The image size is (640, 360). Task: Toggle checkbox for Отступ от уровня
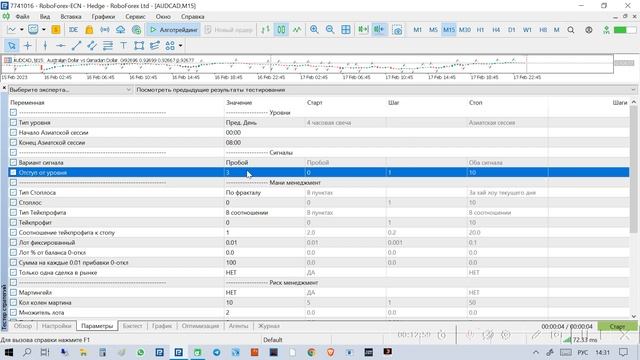coord(13,173)
